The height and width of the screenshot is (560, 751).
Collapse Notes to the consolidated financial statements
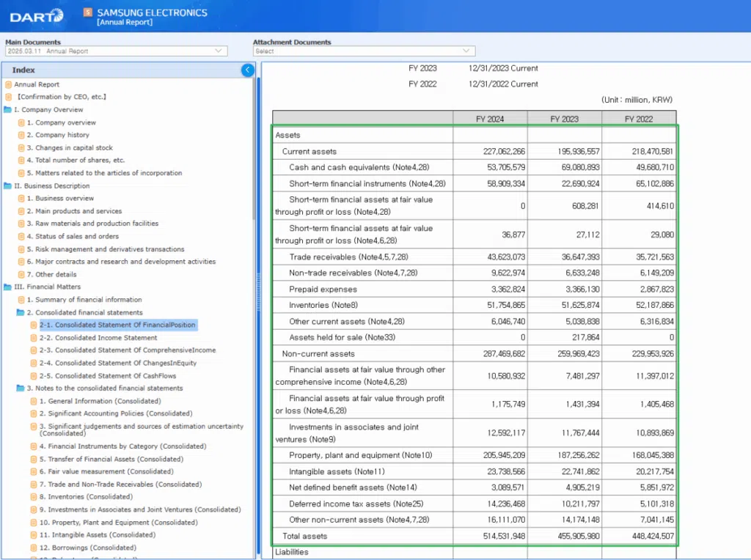pyautogui.click(x=21, y=388)
